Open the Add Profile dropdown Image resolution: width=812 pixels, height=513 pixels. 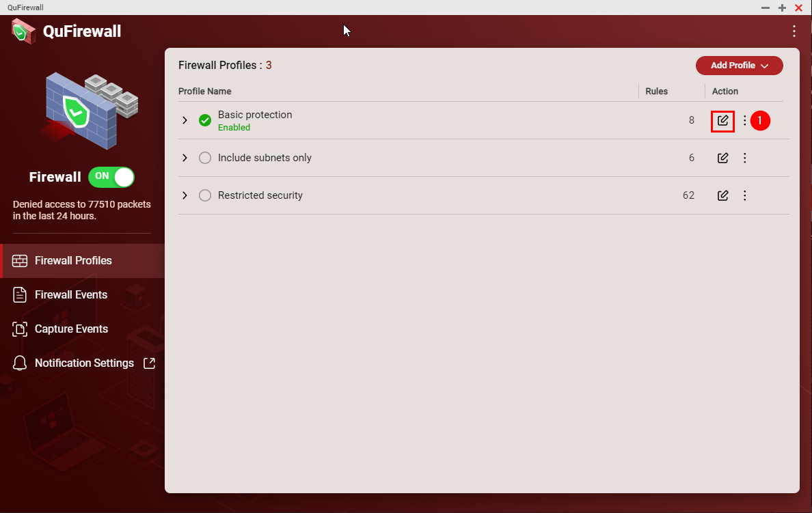click(x=739, y=66)
